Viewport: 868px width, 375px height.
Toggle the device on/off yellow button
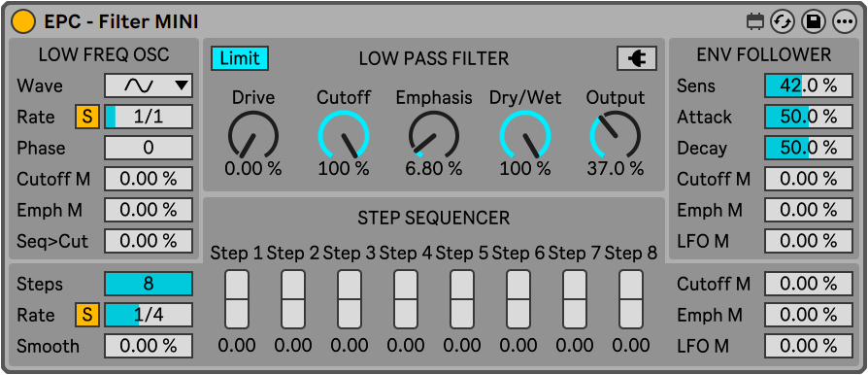(x=23, y=22)
